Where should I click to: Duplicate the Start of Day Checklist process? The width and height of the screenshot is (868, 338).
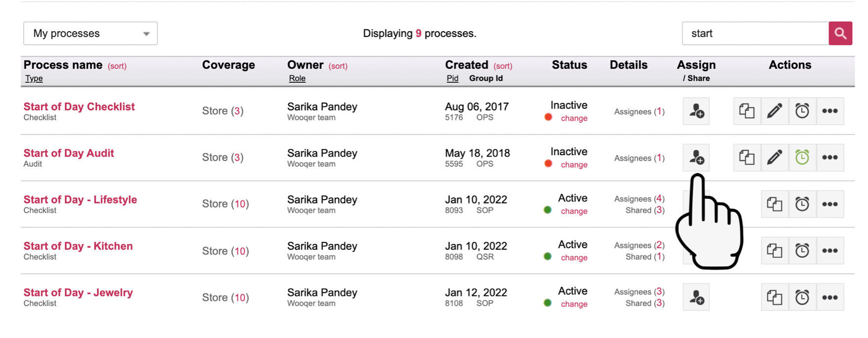click(x=747, y=111)
